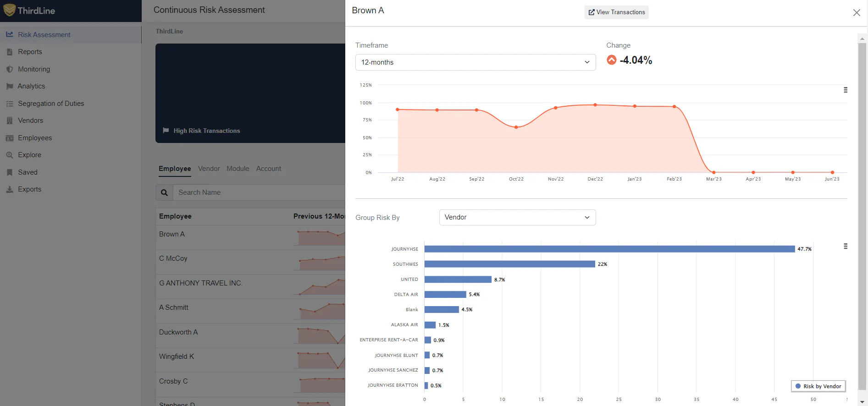Viewport: 868px width, 406px height.
Task: Click the Wingfield K employee row
Action: pyautogui.click(x=250, y=360)
